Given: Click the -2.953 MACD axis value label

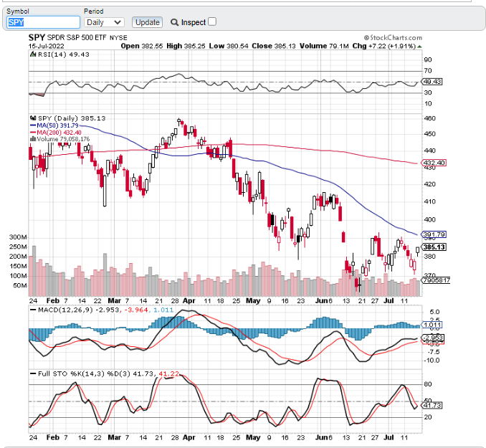Looking at the screenshot, I should [434, 338].
